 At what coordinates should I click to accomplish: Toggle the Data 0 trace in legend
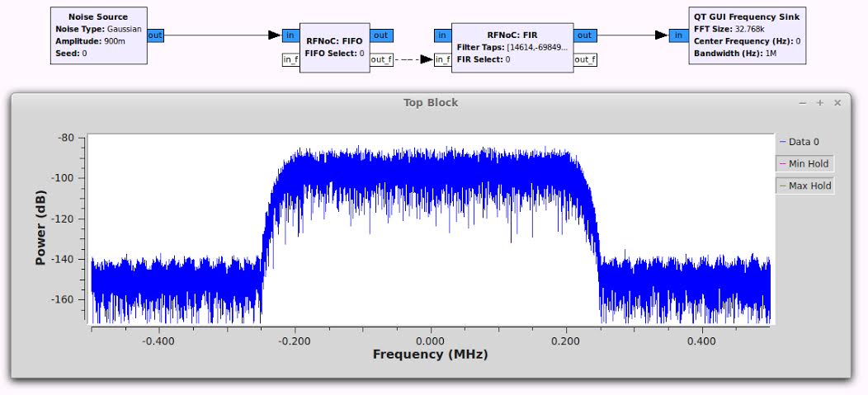click(799, 142)
